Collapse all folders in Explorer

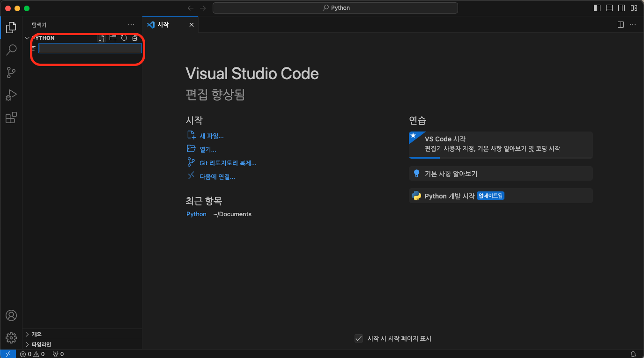coord(135,38)
